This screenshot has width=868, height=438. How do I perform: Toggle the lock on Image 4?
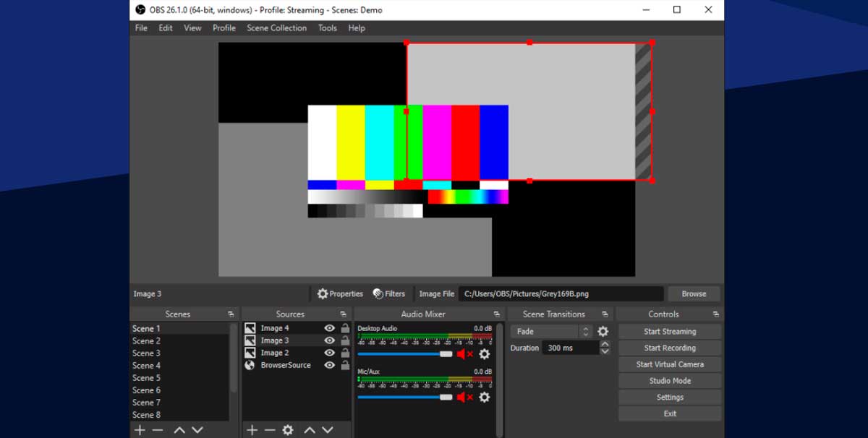pyautogui.click(x=345, y=328)
